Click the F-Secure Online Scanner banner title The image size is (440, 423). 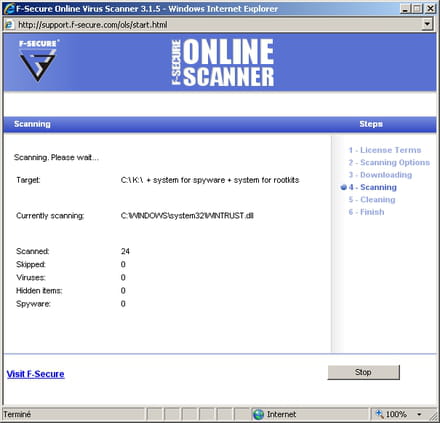[223, 62]
